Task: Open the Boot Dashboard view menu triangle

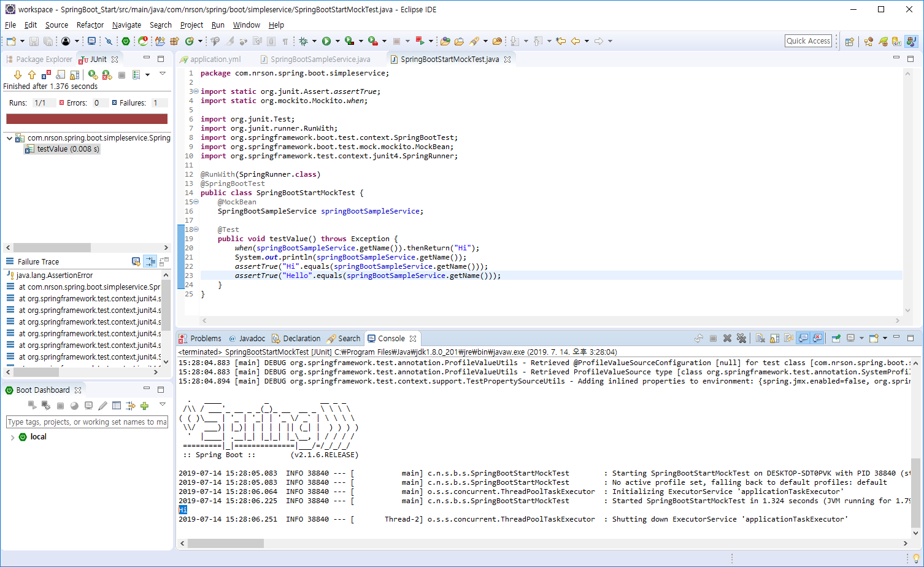Action: pyautogui.click(x=163, y=404)
